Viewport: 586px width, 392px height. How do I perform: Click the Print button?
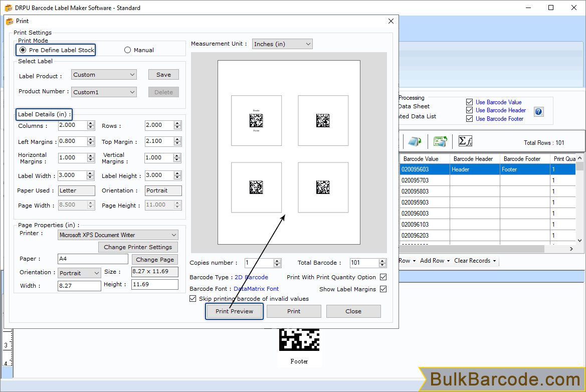coord(294,311)
